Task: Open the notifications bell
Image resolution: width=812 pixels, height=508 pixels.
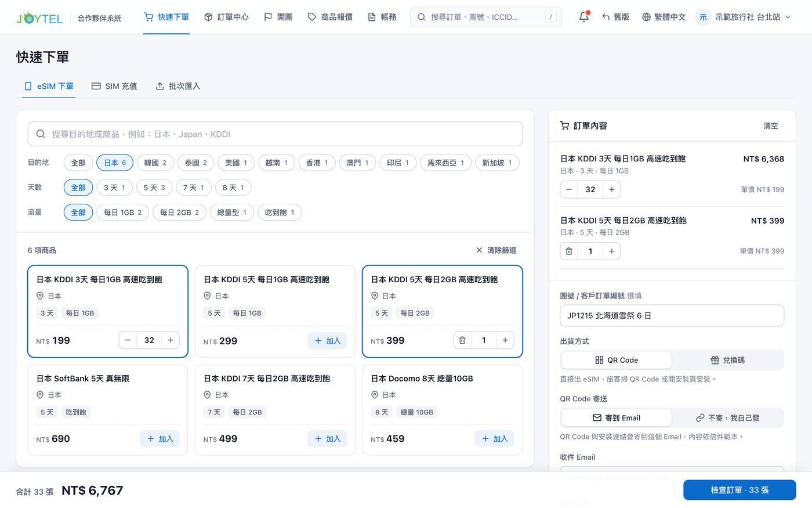Action: coord(584,17)
